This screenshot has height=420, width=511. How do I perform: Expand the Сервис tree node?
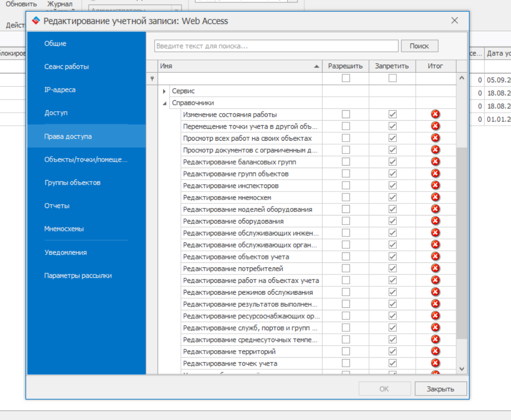[x=164, y=91]
